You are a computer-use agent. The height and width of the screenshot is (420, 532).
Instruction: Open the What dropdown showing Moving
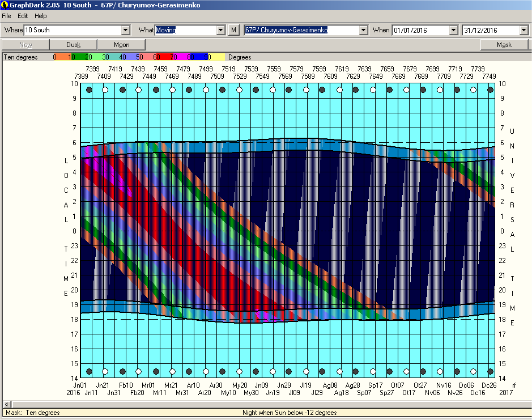221,30
